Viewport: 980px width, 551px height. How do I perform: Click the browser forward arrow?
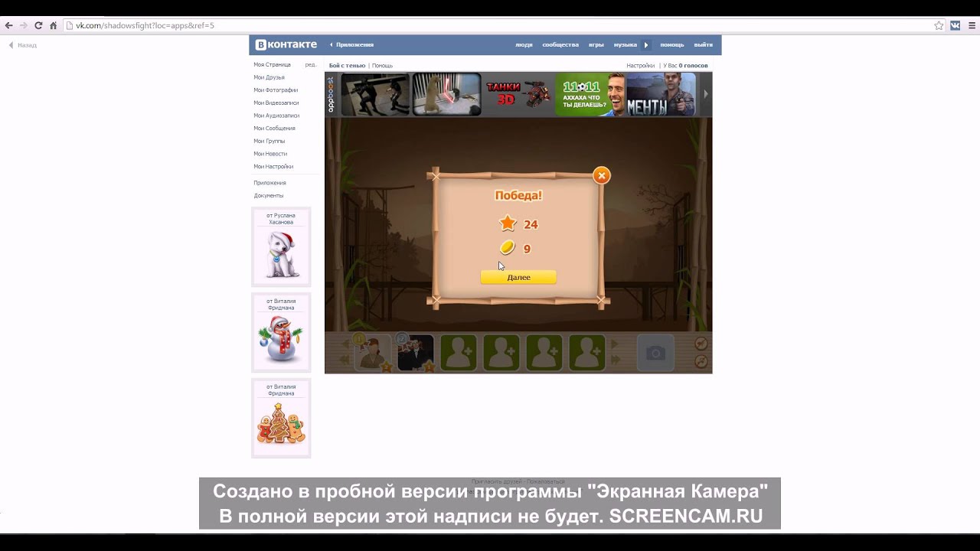pyautogui.click(x=24, y=25)
